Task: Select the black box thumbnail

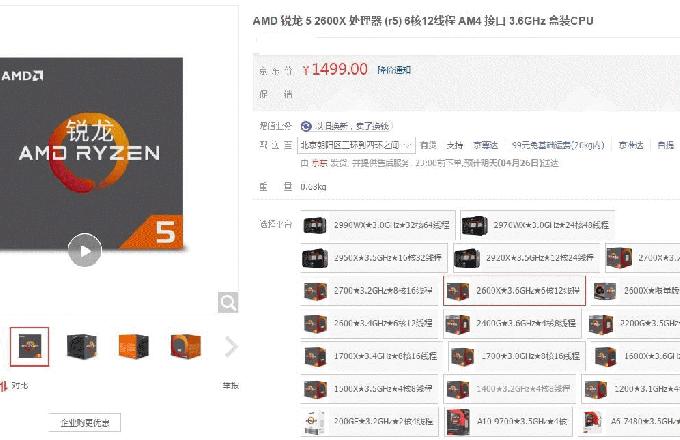Action: coord(82,347)
